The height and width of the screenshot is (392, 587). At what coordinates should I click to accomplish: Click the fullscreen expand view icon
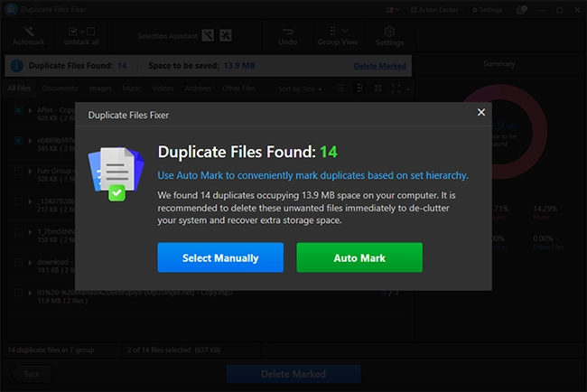pyautogui.click(x=396, y=89)
